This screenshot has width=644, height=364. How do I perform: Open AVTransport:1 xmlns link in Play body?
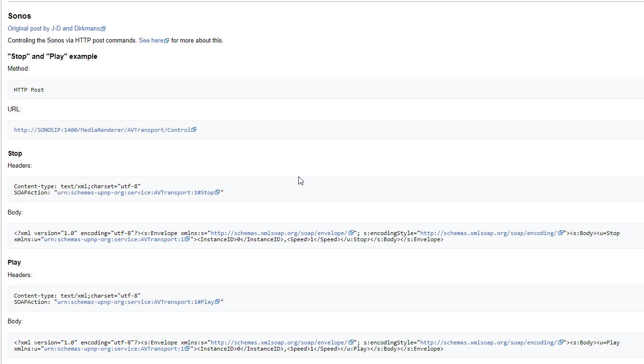click(x=114, y=349)
